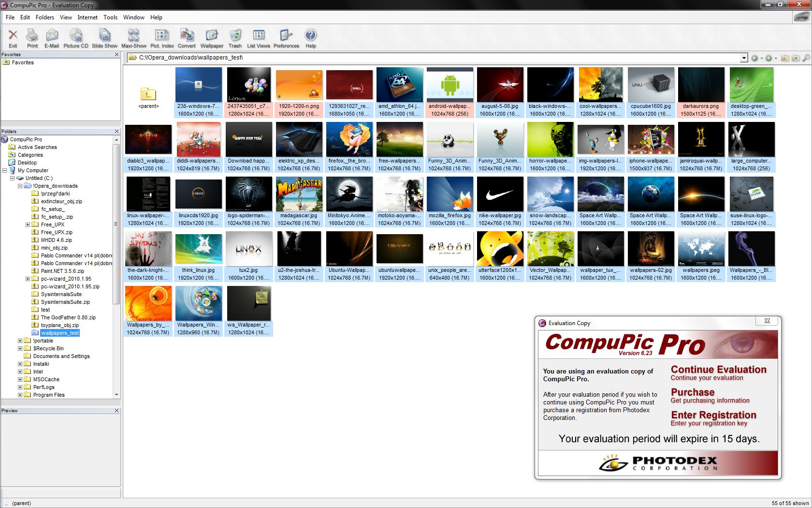Open the Folders menu

44,17
